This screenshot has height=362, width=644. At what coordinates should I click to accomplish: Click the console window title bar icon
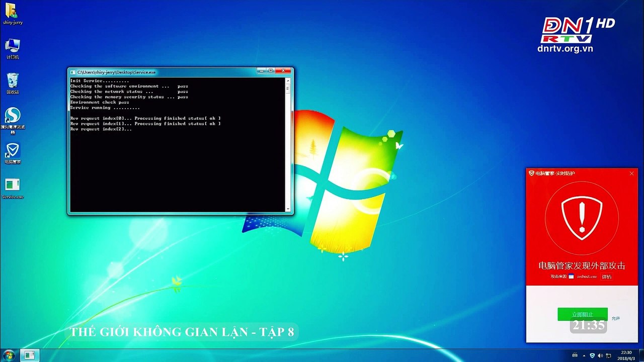[73, 72]
